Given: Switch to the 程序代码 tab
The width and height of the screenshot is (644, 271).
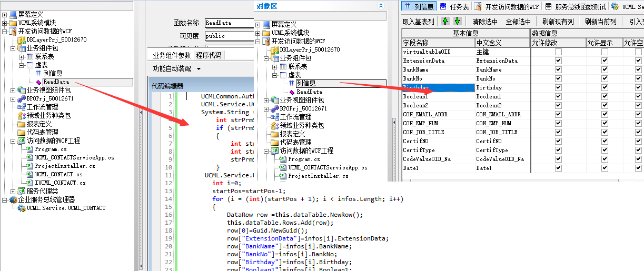Looking at the screenshot, I should [x=209, y=55].
